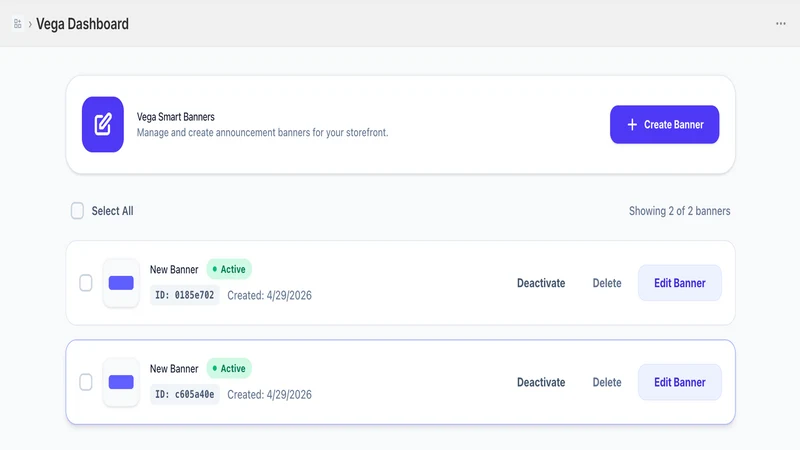Check the Select All checkbox
This screenshot has height=450, width=800.
click(77, 211)
